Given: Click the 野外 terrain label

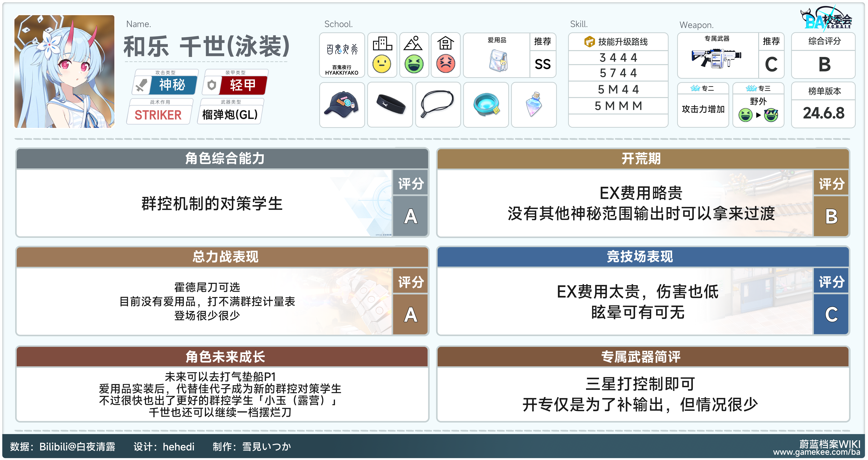Looking at the screenshot, I should pyautogui.click(x=758, y=101).
